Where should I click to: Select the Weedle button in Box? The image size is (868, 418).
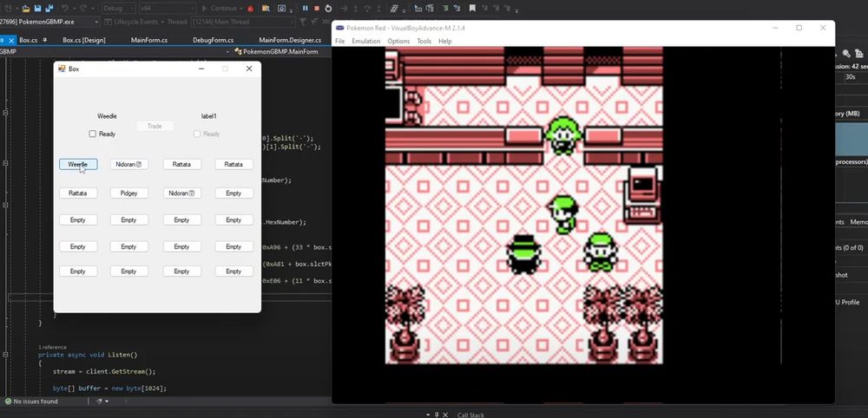pos(78,164)
